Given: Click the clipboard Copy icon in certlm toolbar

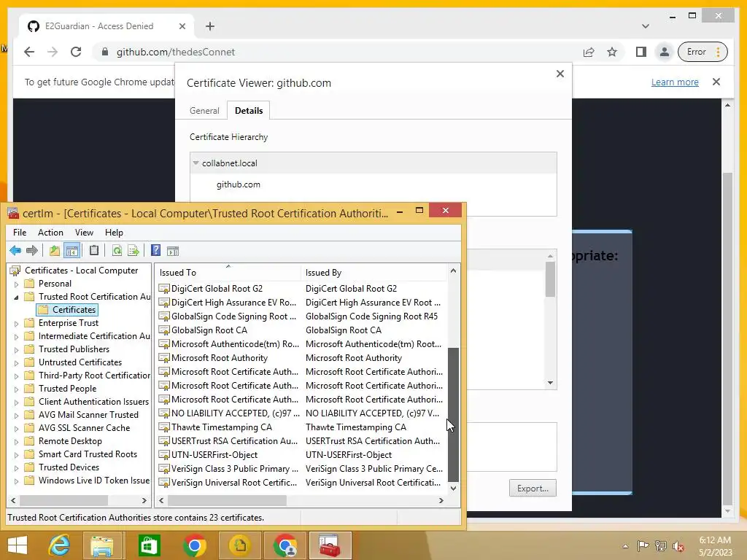Looking at the screenshot, I should click(94, 251).
